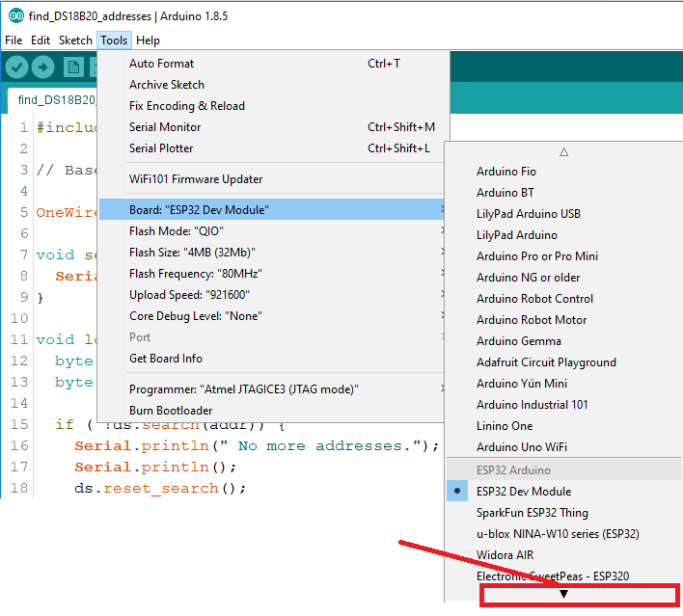Select the find_DS18B20 sketch tab
The height and width of the screenshot is (616, 683).
pos(56,99)
